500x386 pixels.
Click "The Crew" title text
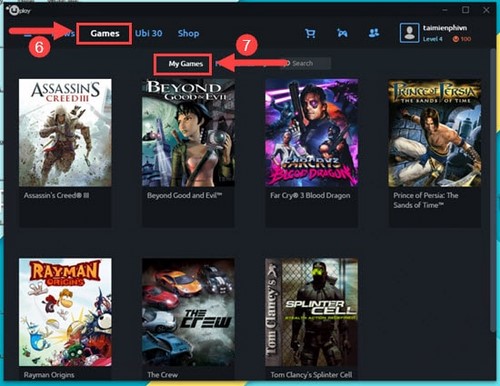162,375
